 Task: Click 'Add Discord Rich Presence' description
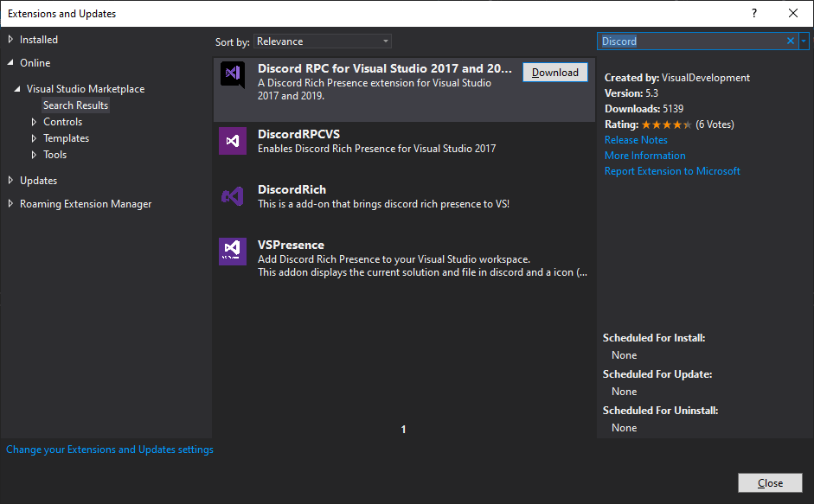click(423, 265)
